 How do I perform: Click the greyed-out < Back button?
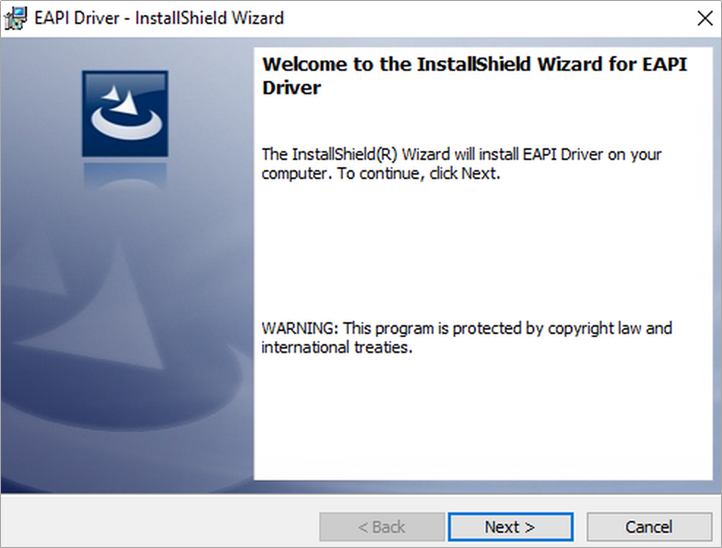coord(382,526)
